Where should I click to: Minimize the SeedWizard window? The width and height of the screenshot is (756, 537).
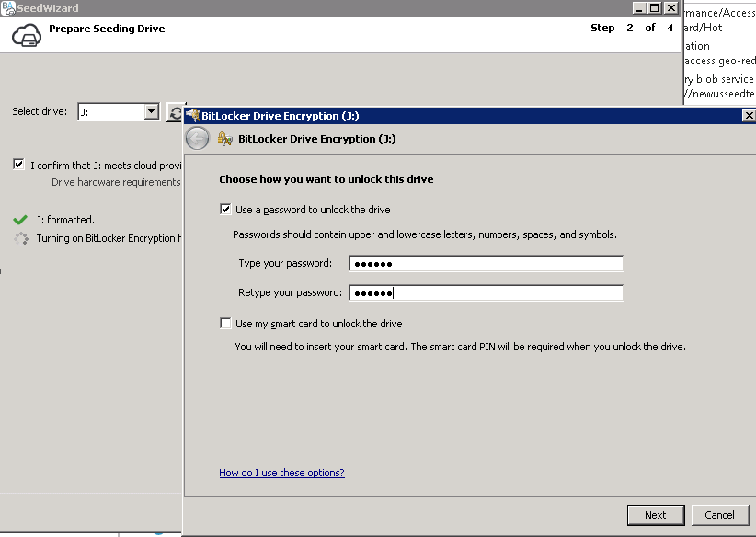639,7
